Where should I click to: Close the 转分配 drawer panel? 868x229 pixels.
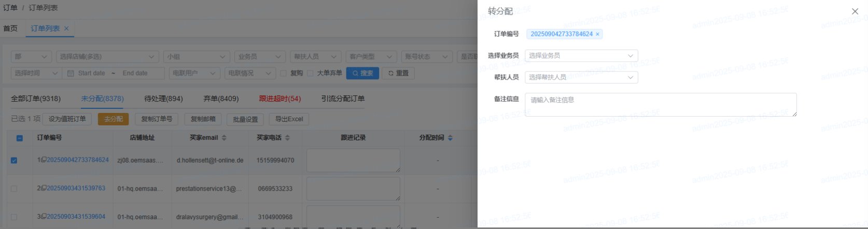click(855, 11)
